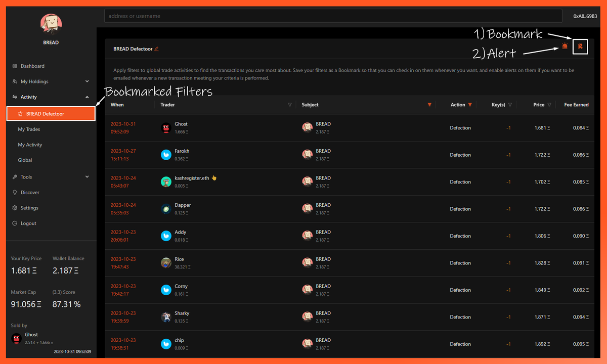Click the Discover lightbulb icon
This screenshot has height=364, width=607.
pos(15,193)
